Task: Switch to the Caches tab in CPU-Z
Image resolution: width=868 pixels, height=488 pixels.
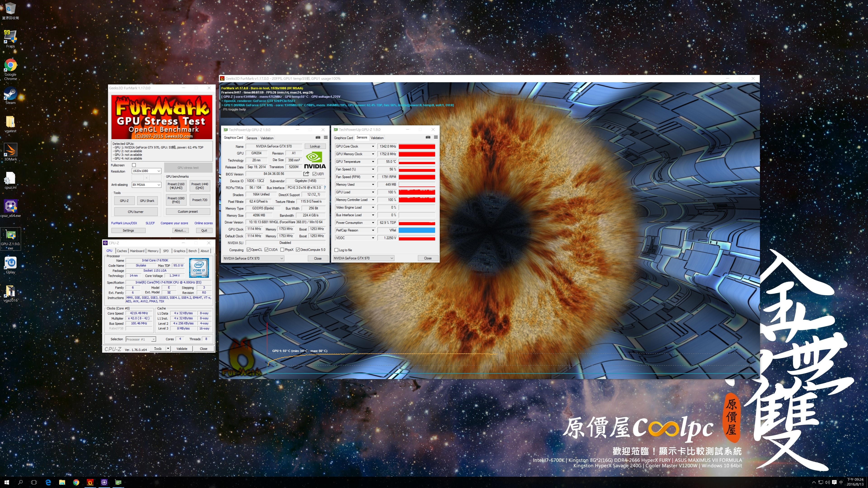Action: pyautogui.click(x=122, y=251)
